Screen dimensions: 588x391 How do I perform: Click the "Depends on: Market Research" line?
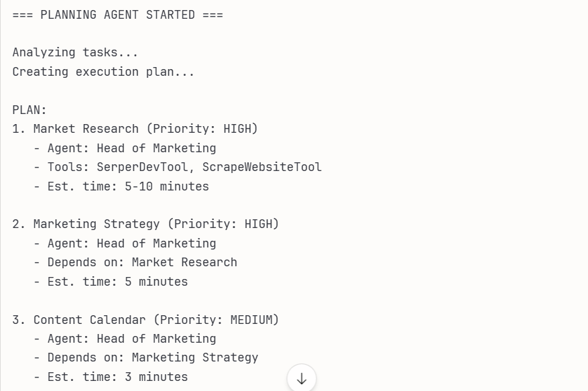click(135, 262)
